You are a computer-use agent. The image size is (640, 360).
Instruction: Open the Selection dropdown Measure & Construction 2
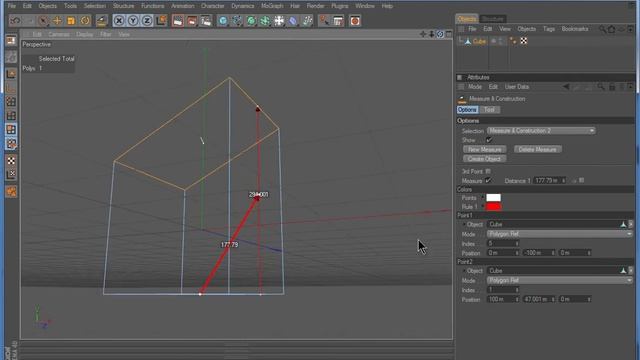coord(541,131)
